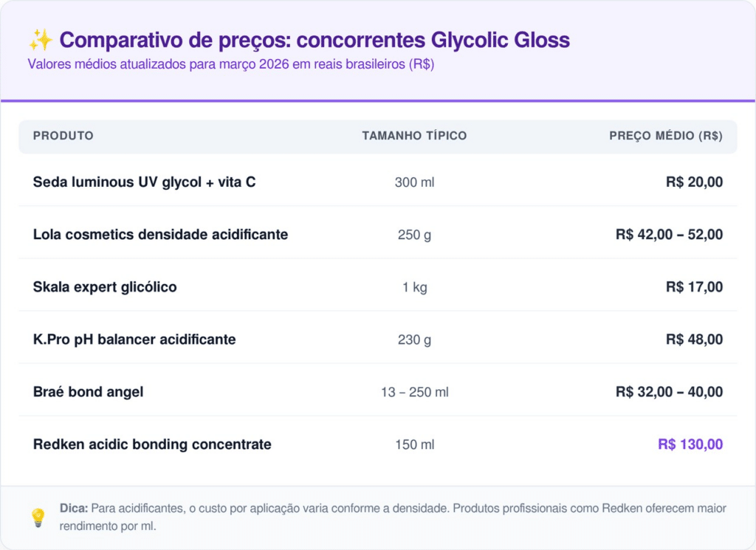
Task: Click the R$ 48,00 K.Pro price
Action: [694, 340]
